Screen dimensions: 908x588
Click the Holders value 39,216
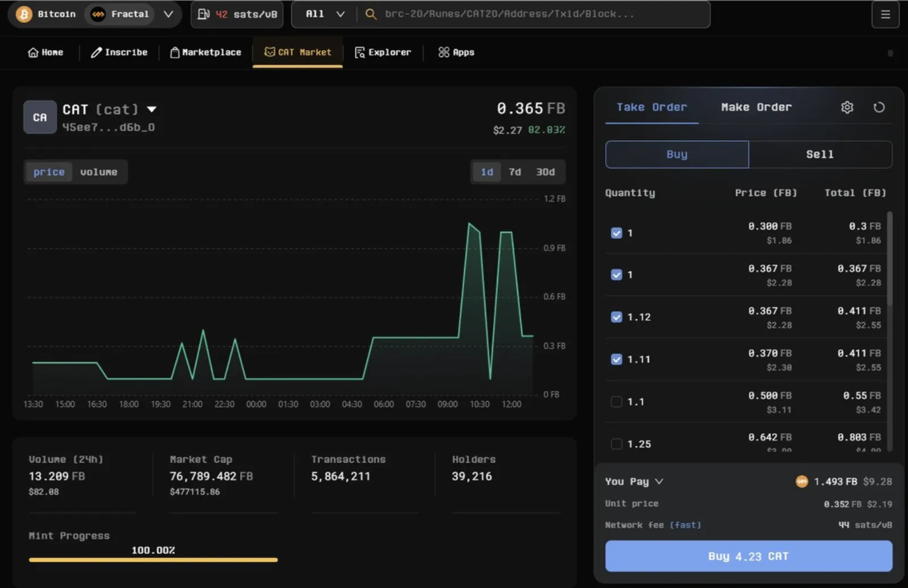click(x=472, y=477)
